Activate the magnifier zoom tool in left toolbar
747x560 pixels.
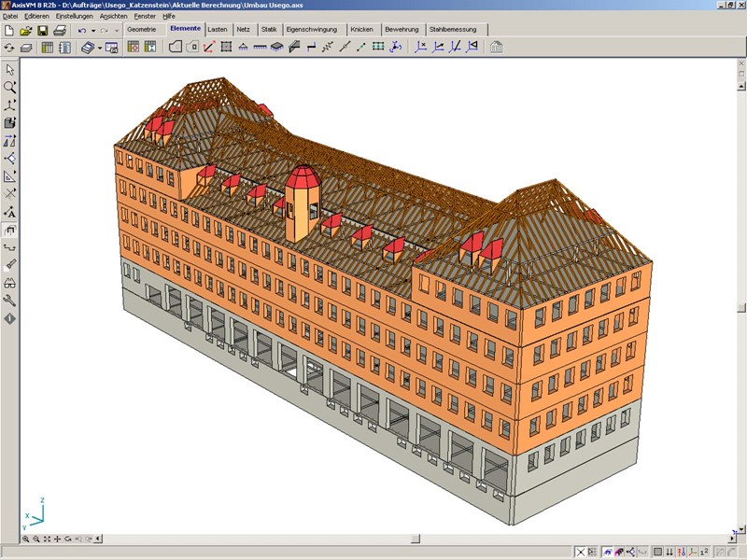tap(10, 87)
